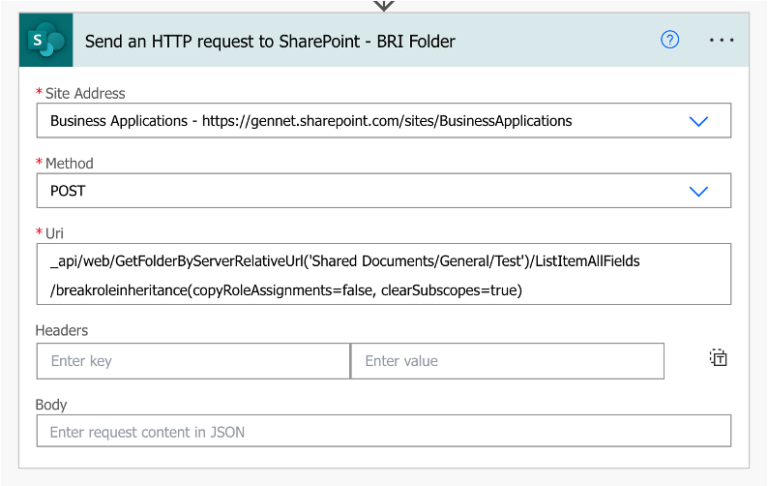This screenshot has width=768, height=486.
Task: Click the Headers Enter value field
Action: click(508, 361)
